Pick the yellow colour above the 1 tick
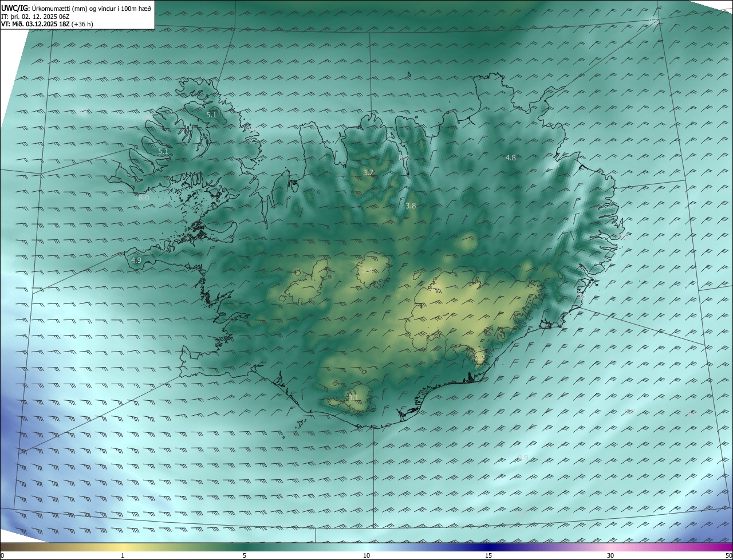Viewport: 733px width, 560px height. [123, 547]
